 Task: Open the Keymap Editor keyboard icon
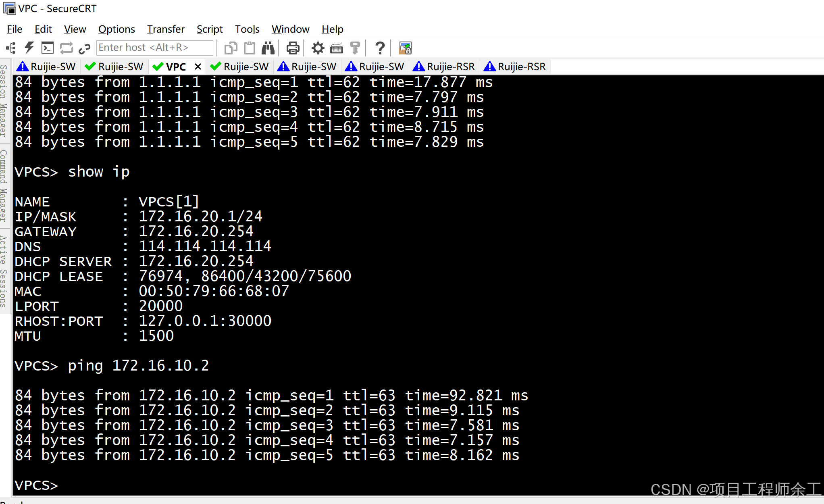click(x=336, y=49)
